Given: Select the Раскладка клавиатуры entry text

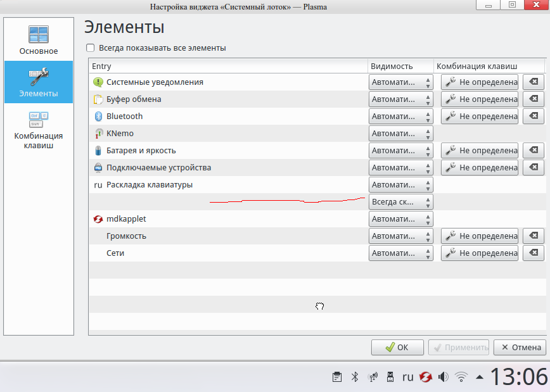Looking at the screenshot, I should pos(150,185).
